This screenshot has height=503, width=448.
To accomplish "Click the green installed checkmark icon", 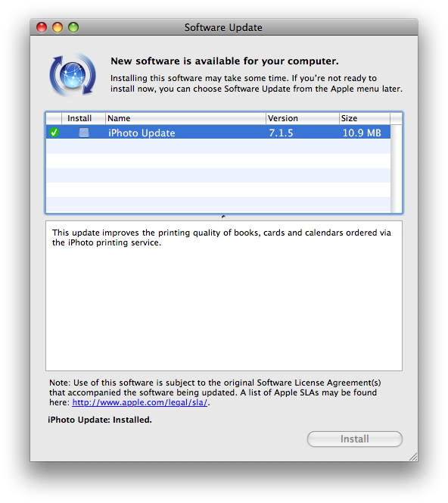I will 54,132.
